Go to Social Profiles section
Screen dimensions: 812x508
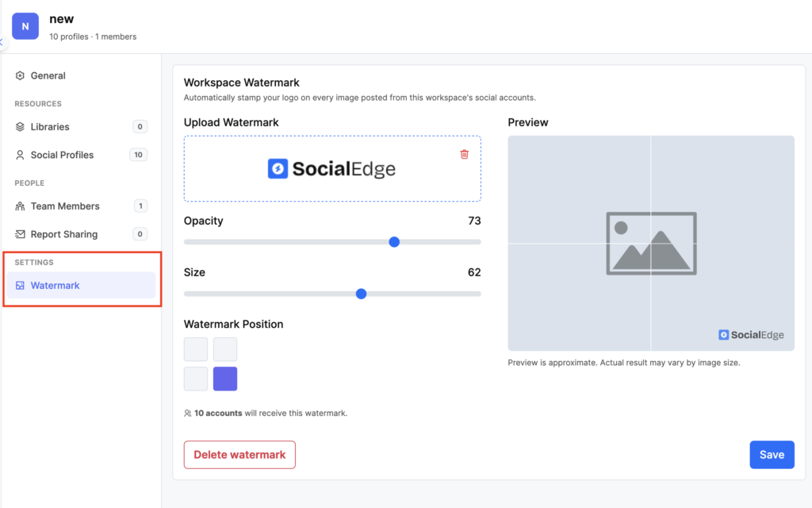point(81,155)
